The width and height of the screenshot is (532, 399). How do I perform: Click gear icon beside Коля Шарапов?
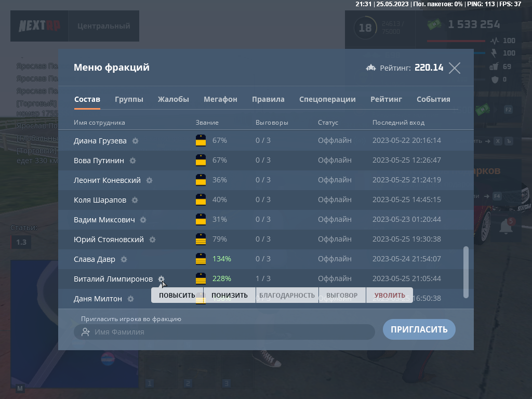pyautogui.click(x=135, y=200)
